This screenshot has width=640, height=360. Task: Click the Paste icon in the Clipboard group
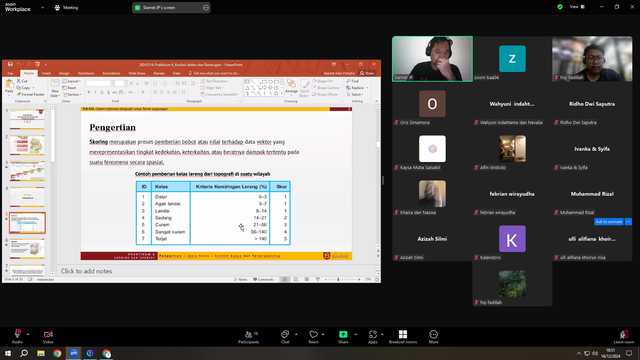coord(9,85)
